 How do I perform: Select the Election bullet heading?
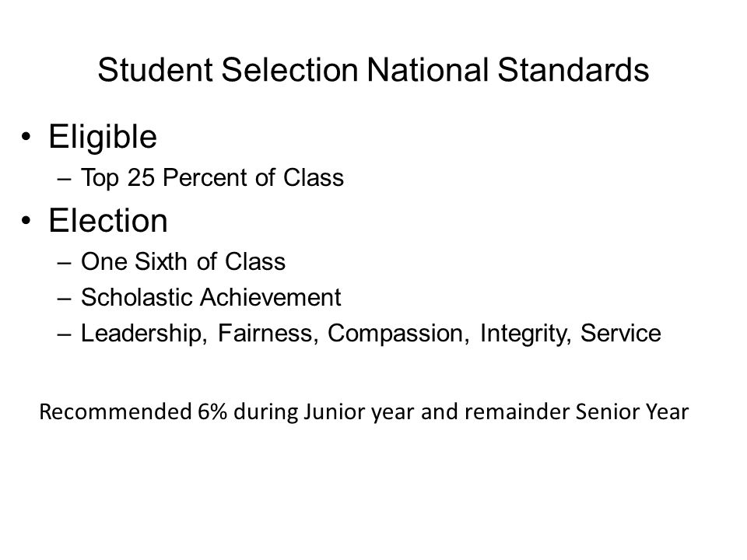point(108,221)
